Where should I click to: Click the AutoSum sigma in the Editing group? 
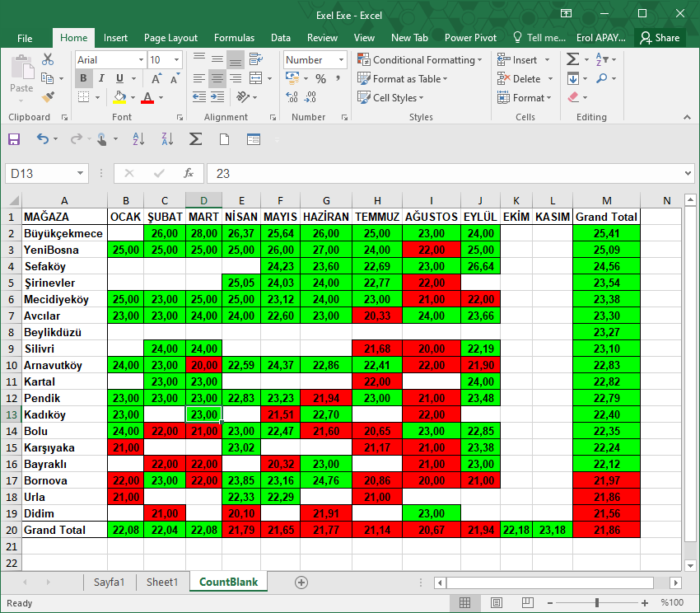[573, 59]
